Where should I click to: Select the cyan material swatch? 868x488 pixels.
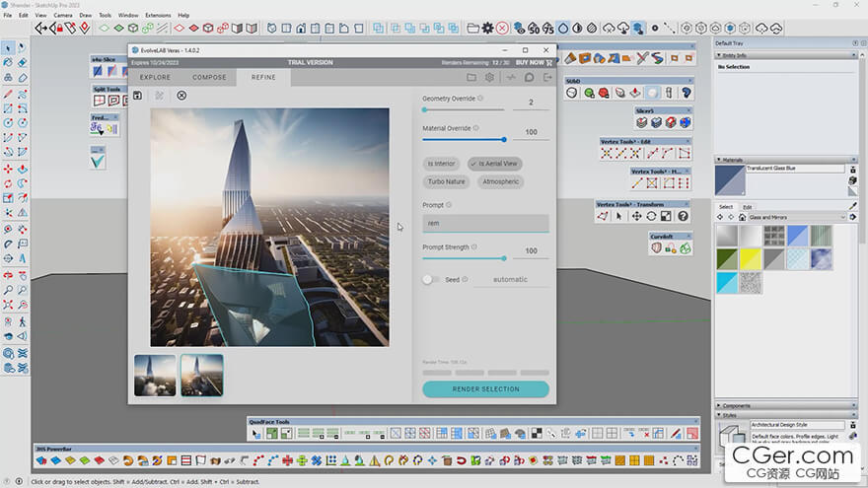727,283
